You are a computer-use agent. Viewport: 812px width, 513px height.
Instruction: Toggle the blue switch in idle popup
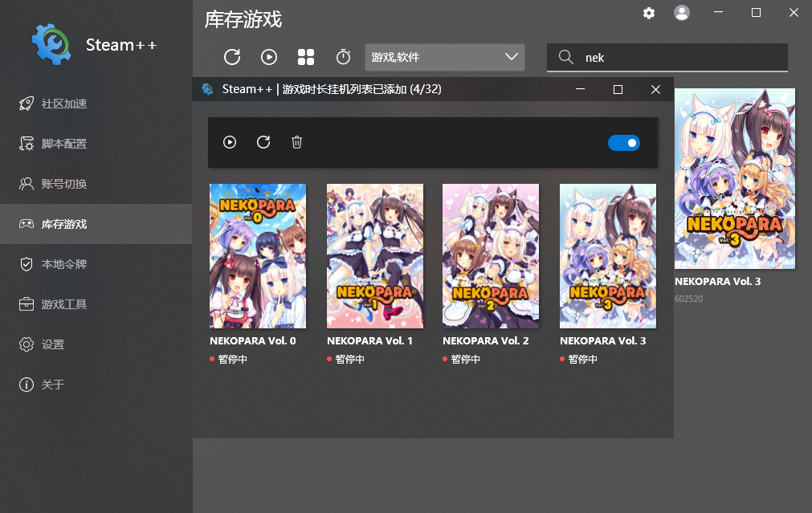pyautogui.click(x=624, y=143)
